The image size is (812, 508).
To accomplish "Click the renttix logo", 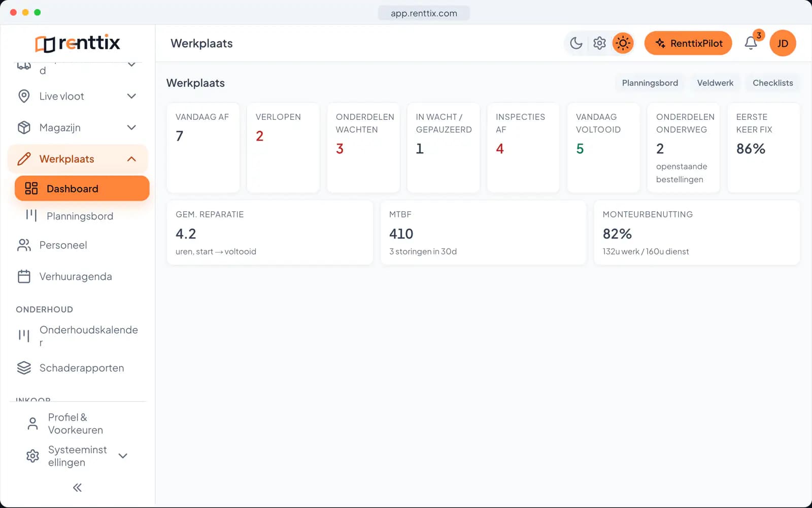I will (78, 43).
